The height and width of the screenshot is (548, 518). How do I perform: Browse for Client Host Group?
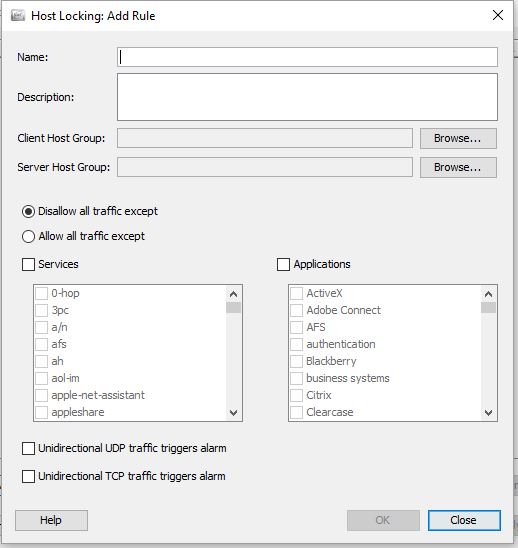pyautogui.click(x=458, y=138)
